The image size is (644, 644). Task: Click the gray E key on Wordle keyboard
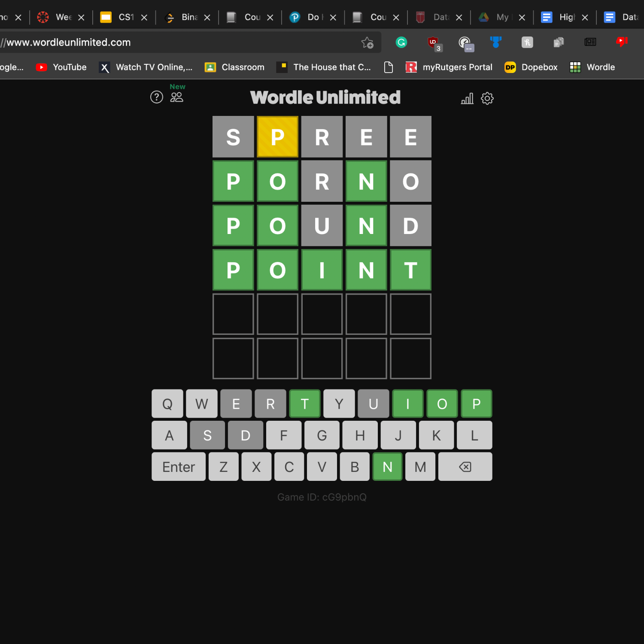point(236,404)
